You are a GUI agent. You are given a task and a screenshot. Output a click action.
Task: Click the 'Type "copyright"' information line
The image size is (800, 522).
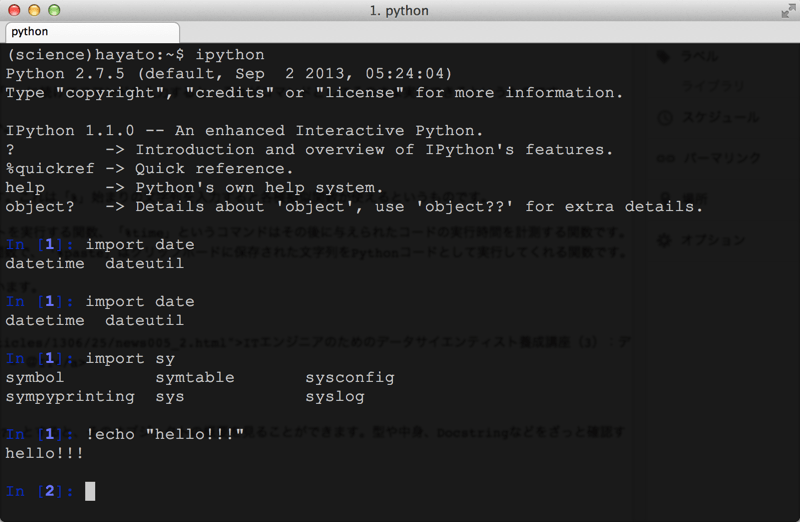[314, 93]
